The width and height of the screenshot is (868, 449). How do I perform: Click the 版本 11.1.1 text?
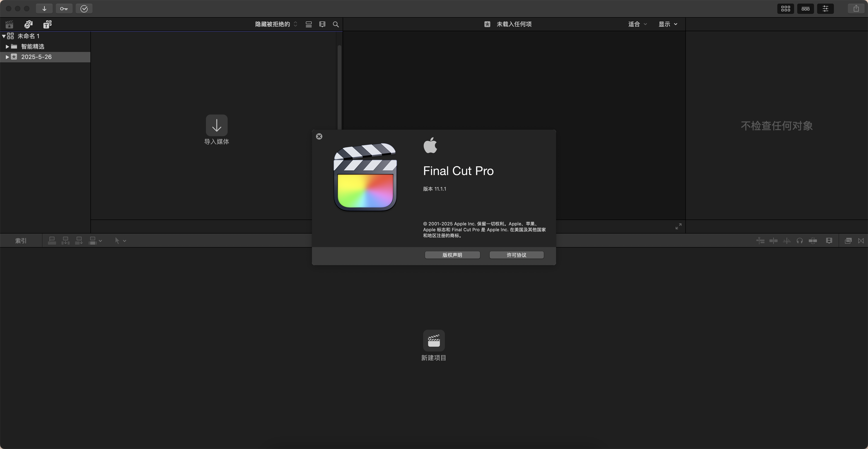(x=435, y=189)
